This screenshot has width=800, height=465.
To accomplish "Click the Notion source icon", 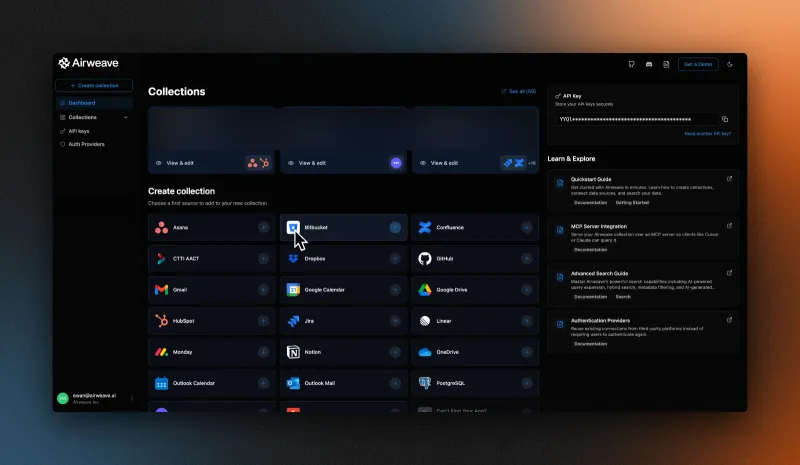I will click(293, 352).
